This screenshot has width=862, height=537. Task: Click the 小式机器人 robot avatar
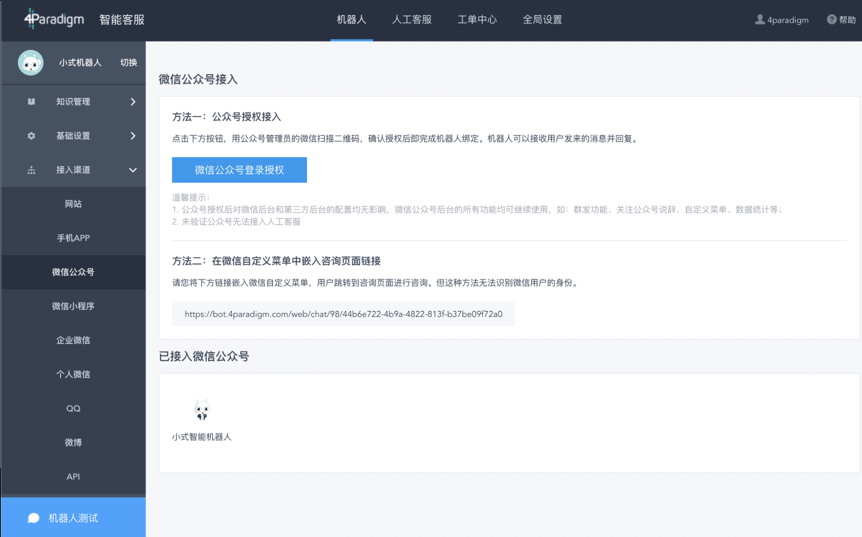point(31,63)
